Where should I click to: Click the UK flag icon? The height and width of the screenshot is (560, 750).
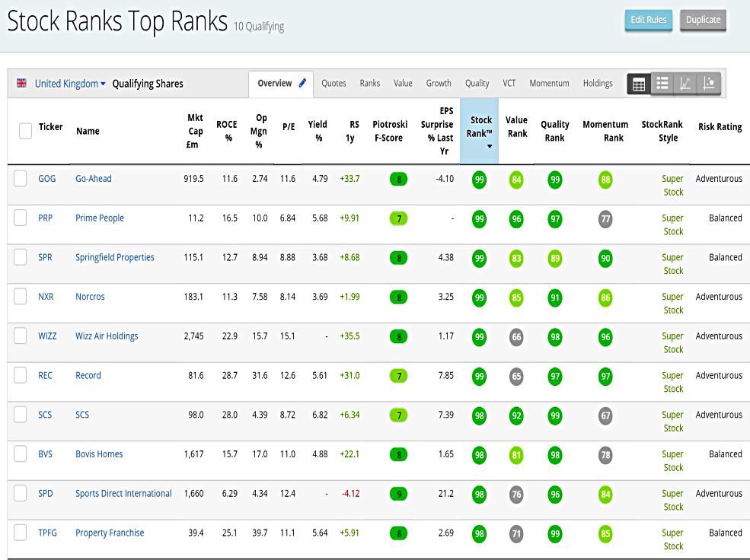tap(21, 83)
